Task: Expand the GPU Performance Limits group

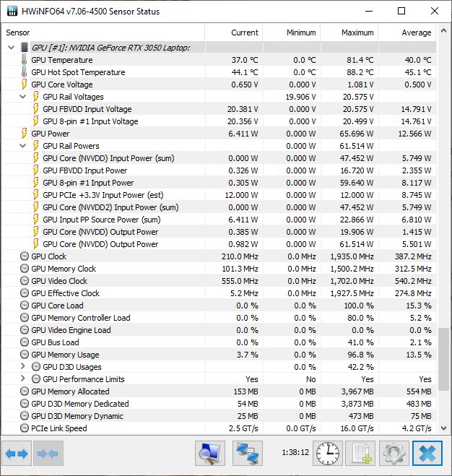Action: pos(23,378)
